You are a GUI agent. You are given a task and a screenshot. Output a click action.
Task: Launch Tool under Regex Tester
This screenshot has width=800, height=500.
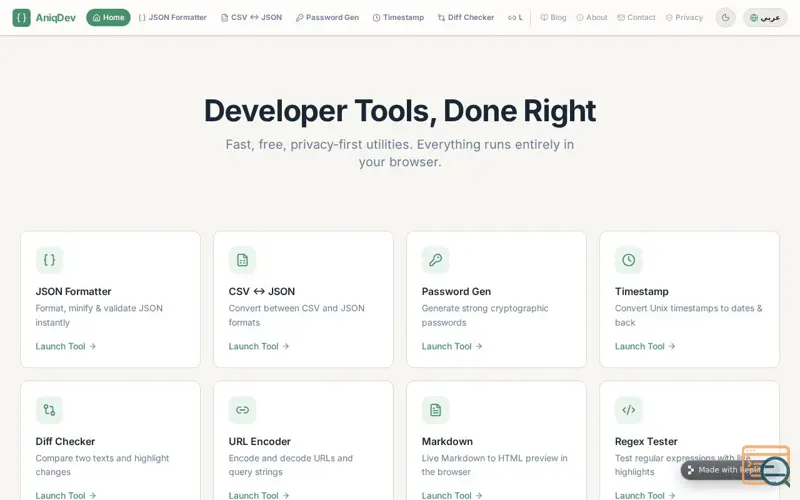pos(645,495)
